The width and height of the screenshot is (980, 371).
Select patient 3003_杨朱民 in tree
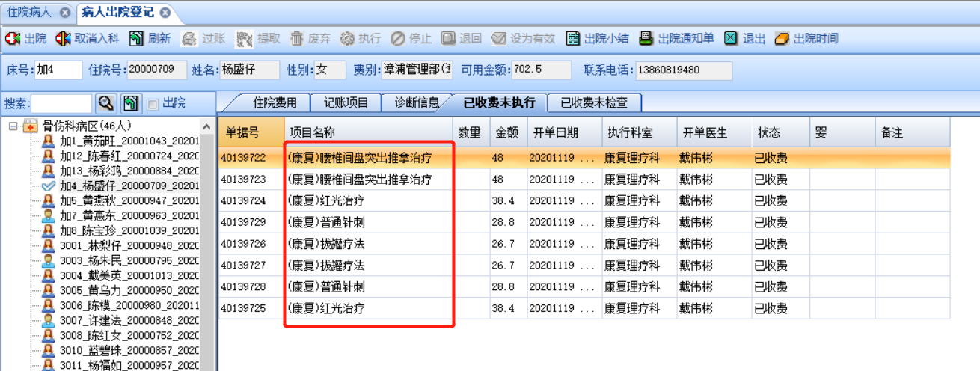pyautogui.click(x=129, y=260)
